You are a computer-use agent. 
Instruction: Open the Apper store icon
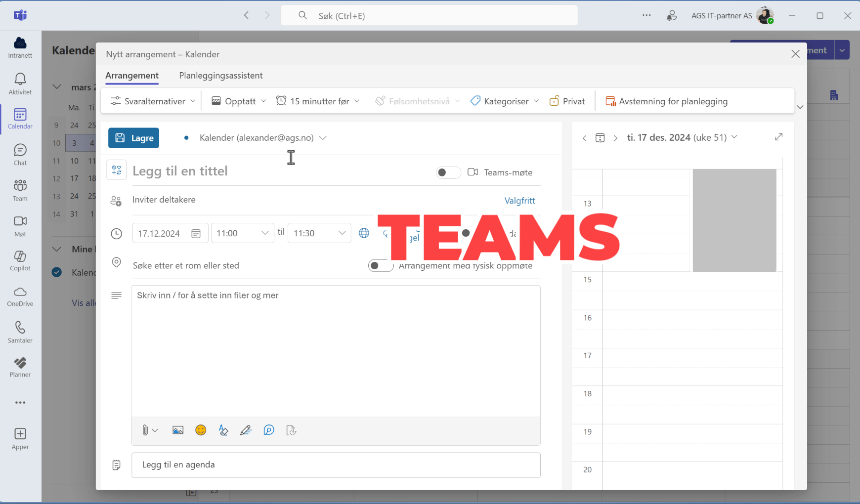(x=20, y=439)
